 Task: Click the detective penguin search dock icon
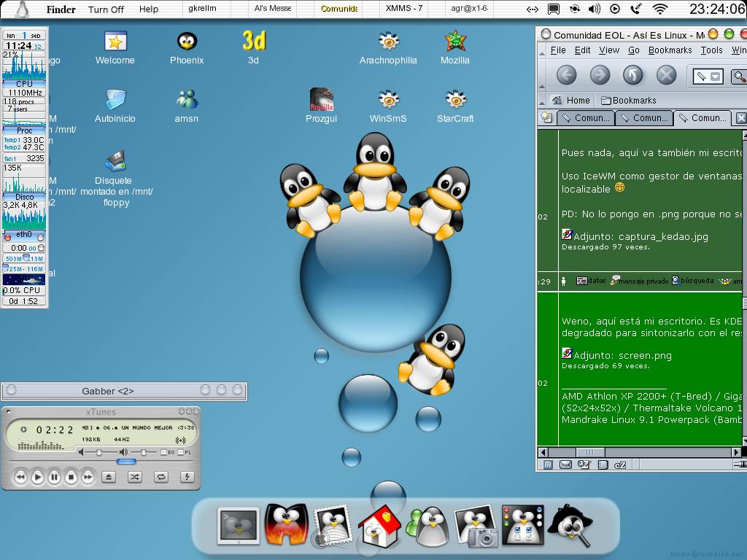coord(570,525)
